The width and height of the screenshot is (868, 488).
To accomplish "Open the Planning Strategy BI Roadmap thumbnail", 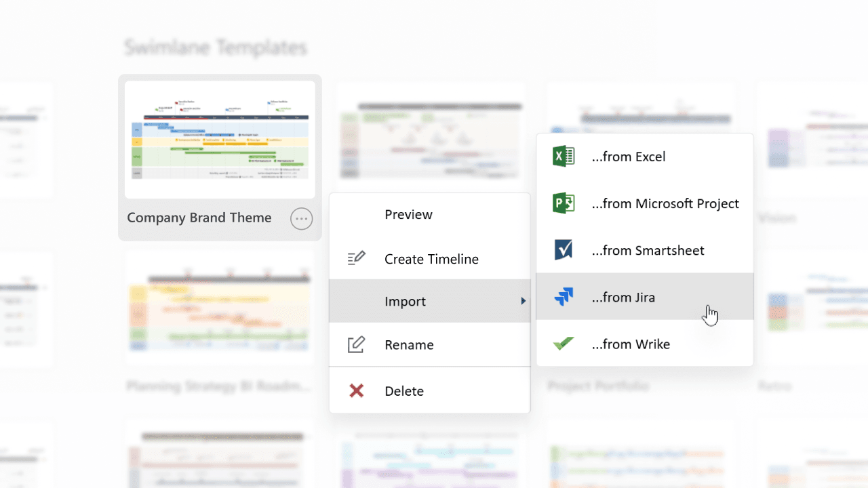I will coord(220,308).
